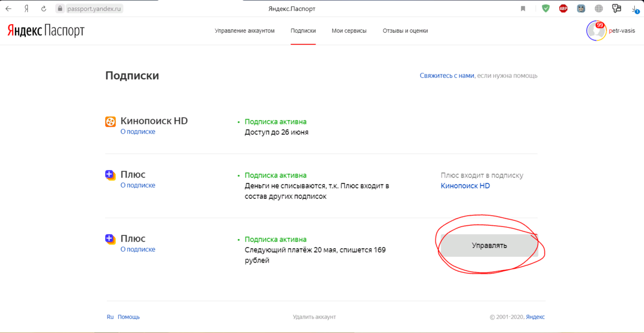Screen dimensions: 644x333
Task: Open the Yandex home button in the toolbar
Action: (26, 9)
